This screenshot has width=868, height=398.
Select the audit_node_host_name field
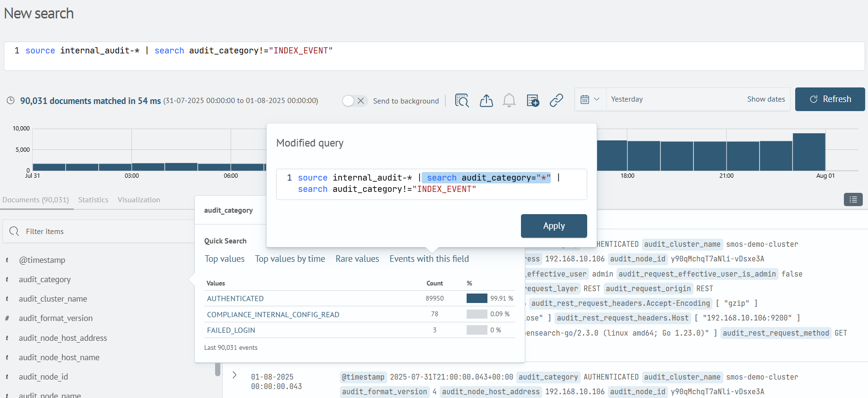click(59, 357)
